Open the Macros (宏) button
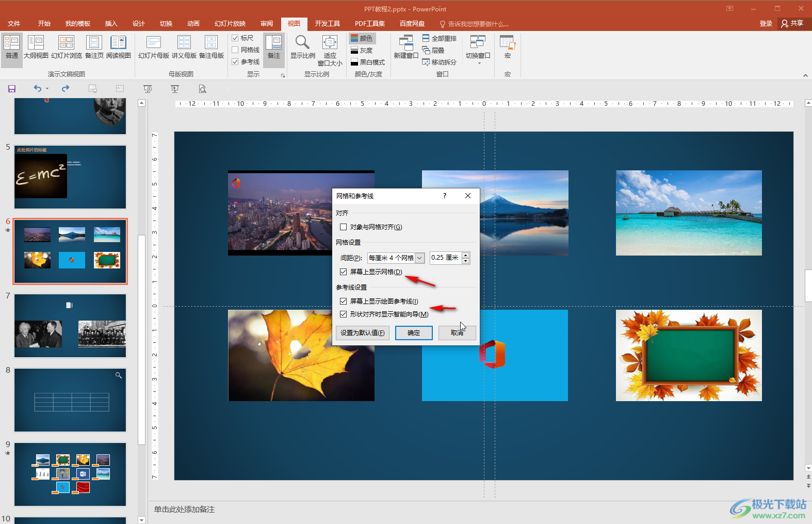The image size is (812, 524). pyautogui.click(x=508, y=47)
